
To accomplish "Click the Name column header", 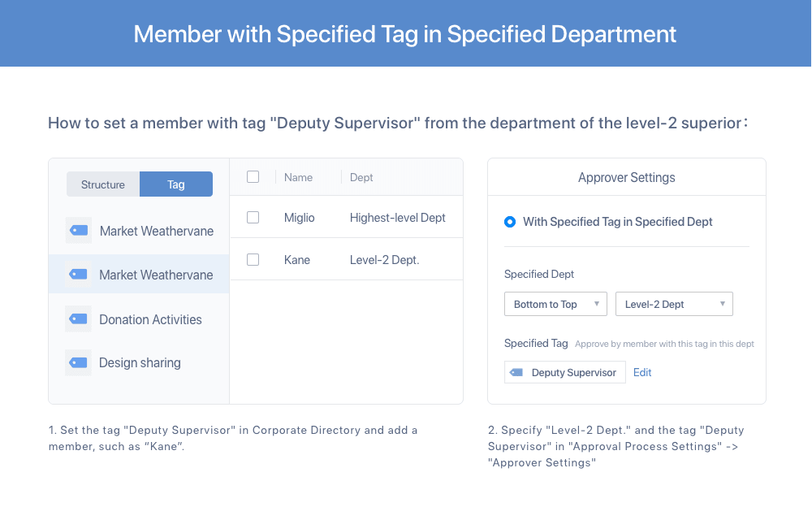I will 298,177.
